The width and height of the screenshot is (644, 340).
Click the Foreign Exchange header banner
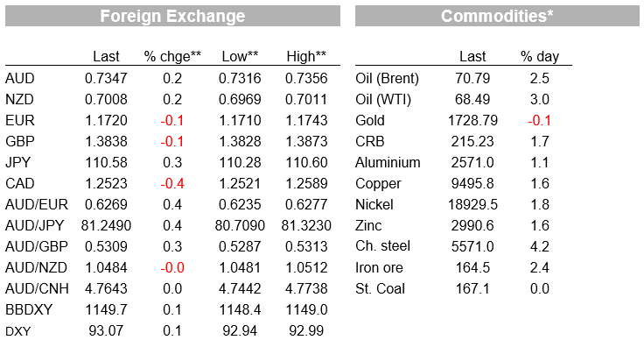pyautogui.click(x=172, y=16)
